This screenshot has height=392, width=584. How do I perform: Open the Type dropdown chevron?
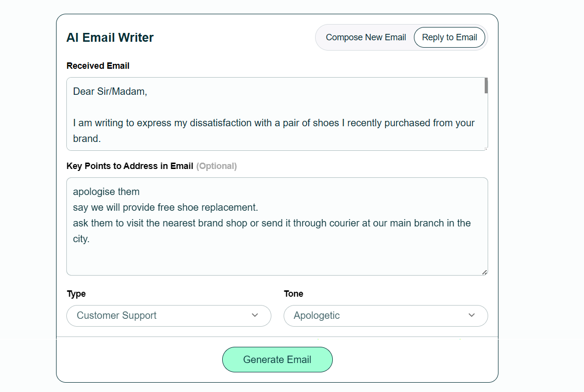(x=255, y=316)
